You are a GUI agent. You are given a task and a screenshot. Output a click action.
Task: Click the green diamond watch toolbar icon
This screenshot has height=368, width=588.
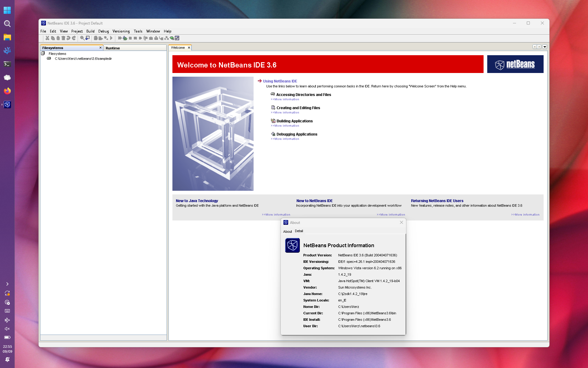[x=172, y=38]
